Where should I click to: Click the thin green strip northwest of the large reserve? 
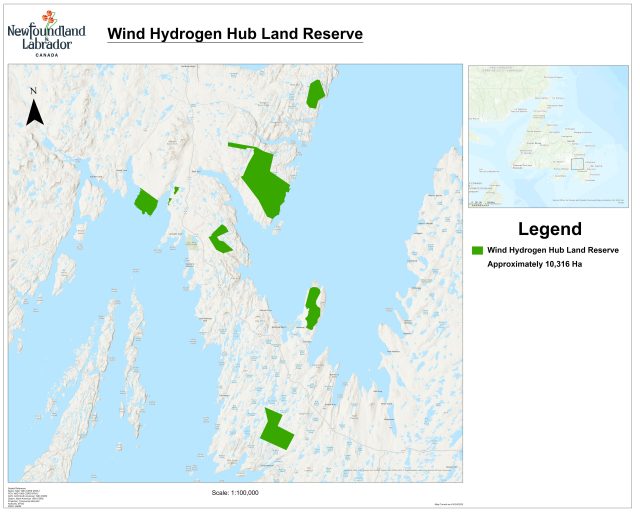(238, 146)
